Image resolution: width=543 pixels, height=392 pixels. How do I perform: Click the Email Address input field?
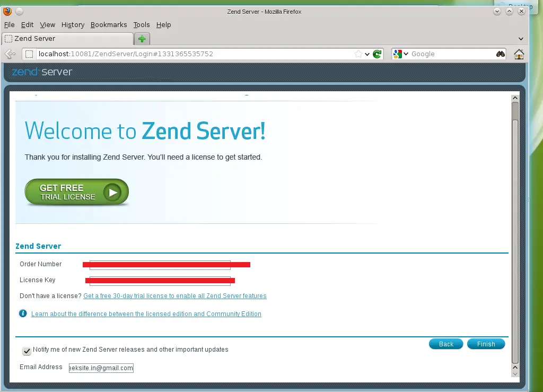click(x=101, y=368)
